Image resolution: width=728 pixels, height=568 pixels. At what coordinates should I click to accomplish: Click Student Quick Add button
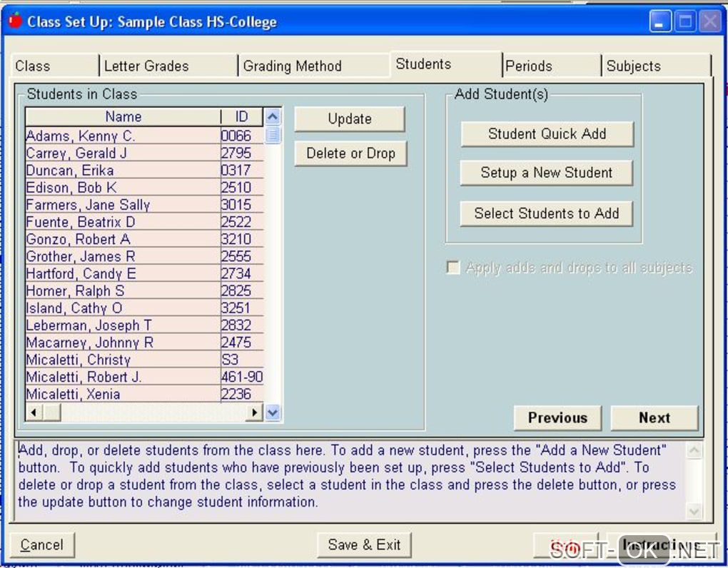point(547,134)
